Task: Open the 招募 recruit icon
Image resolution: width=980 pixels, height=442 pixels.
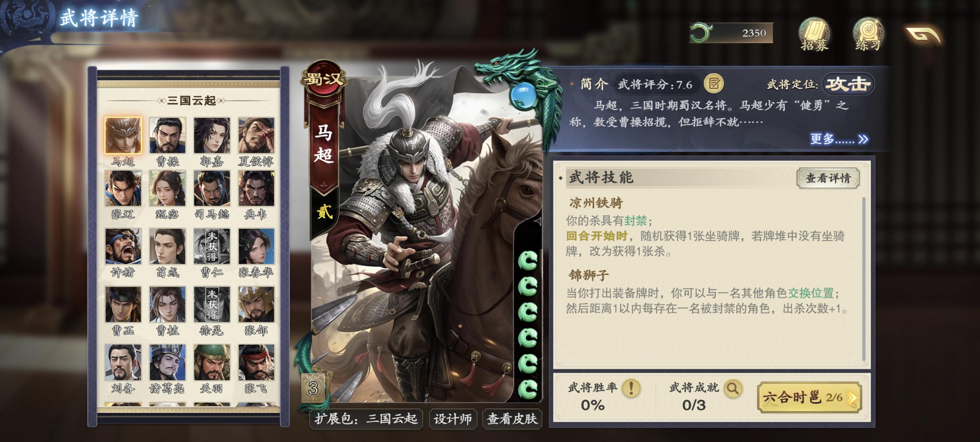Action: point(813,35)
